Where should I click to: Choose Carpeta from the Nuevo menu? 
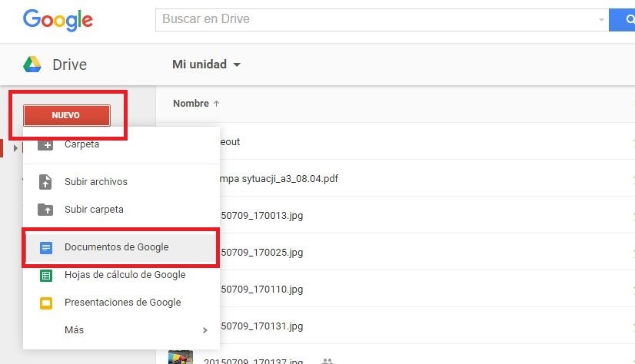[x=121, y=145]
